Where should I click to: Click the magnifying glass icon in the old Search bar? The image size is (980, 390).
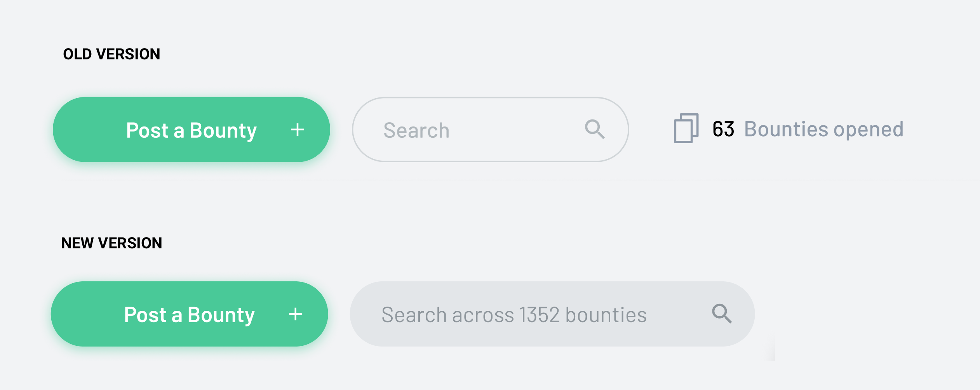594,129
